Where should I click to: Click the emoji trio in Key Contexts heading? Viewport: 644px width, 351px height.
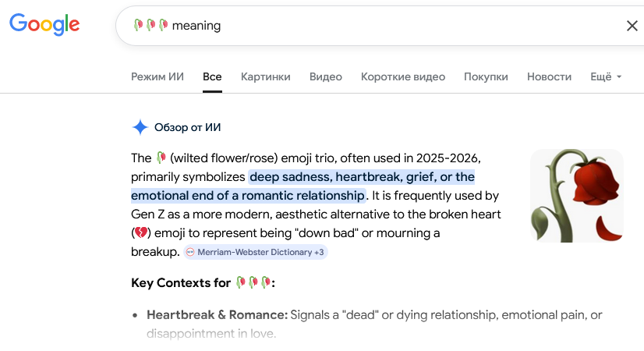[253, 282]
